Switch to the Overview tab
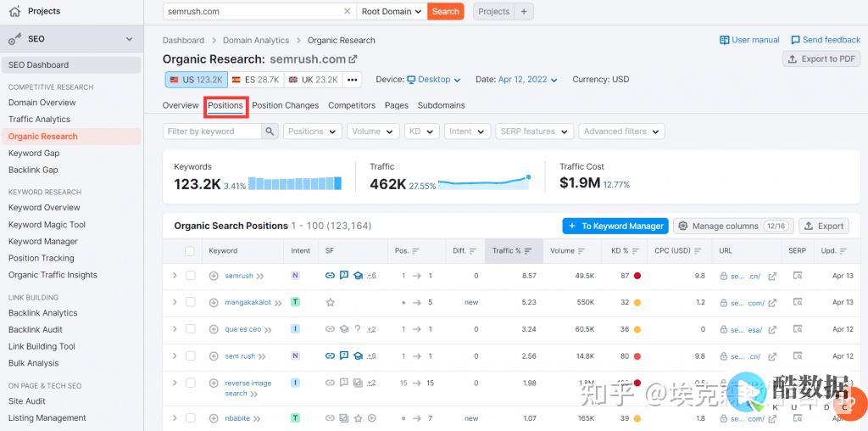The width and height of the screenshot is (868, 431). 181,105
